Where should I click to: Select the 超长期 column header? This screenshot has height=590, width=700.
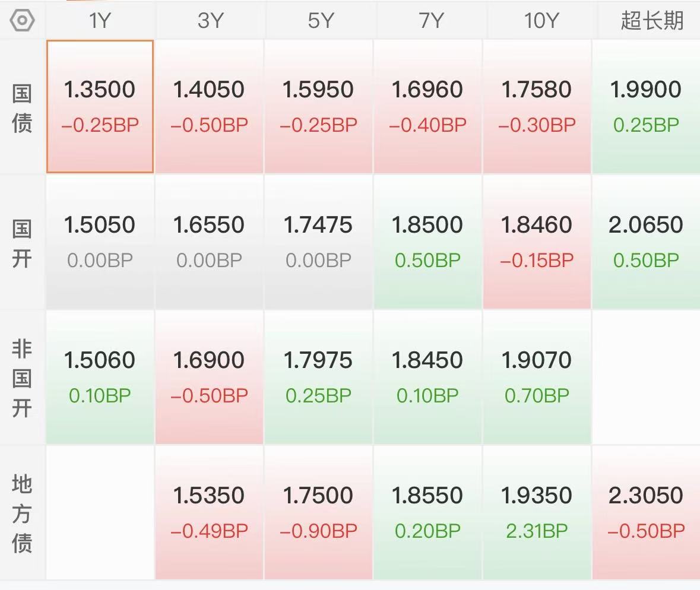tap(651, 21)
